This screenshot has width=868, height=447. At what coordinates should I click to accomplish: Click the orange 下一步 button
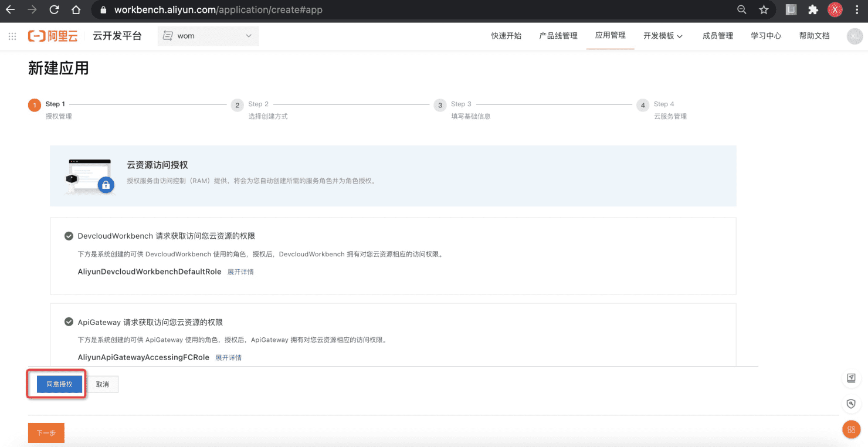(x=46, y=433)
